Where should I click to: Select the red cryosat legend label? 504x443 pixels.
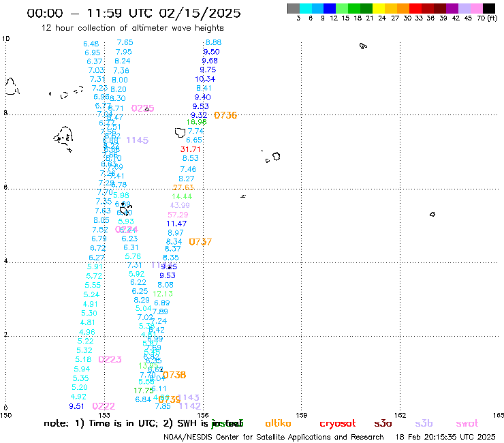point(338,424)
